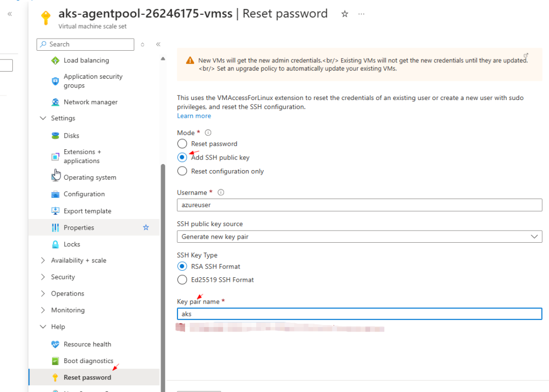
Task: Select Ed25519 SSH Format key type
Action: tap(182, 280)
